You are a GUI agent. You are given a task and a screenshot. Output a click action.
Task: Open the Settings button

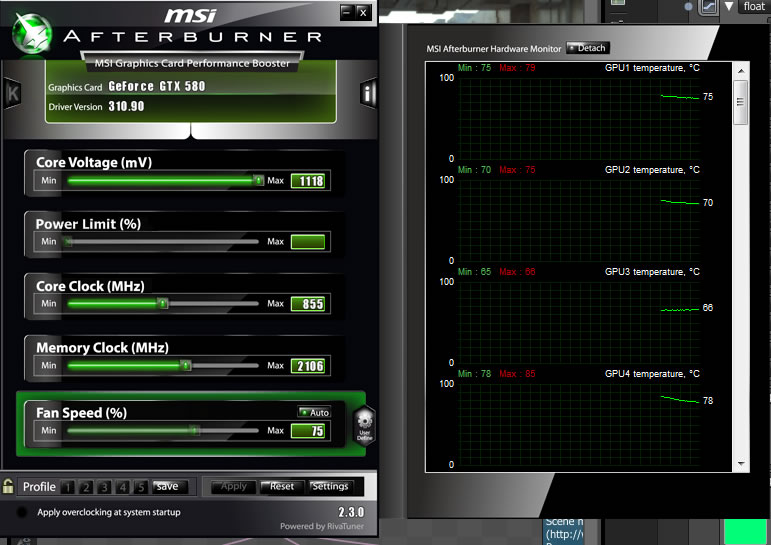pos(331,486)
